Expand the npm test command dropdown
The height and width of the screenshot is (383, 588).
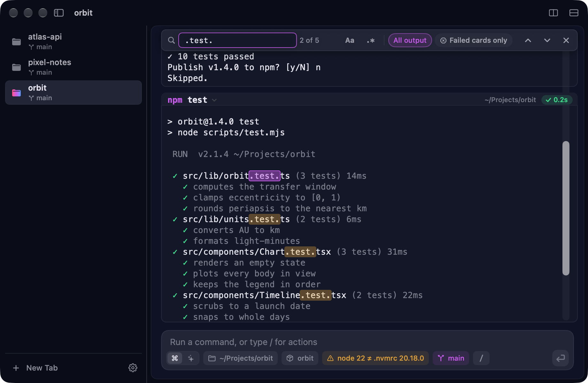tap(214, 100)
